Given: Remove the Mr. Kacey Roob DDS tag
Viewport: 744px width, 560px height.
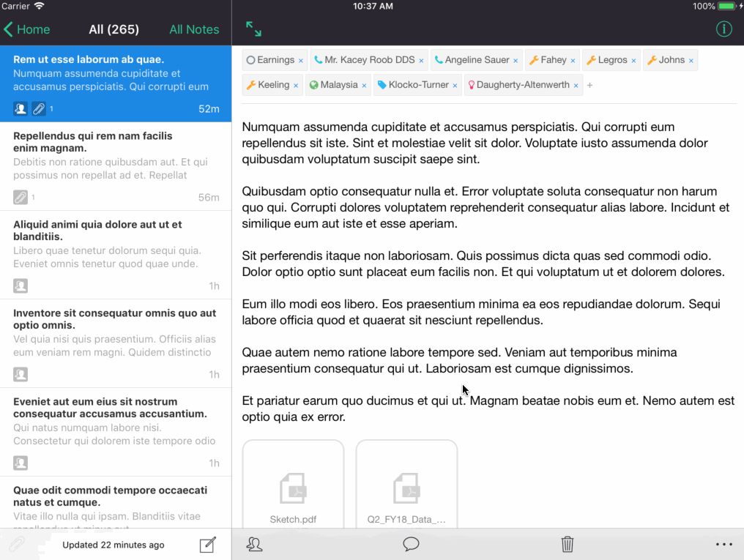Looking at the screenshot, I should point(421,61).
